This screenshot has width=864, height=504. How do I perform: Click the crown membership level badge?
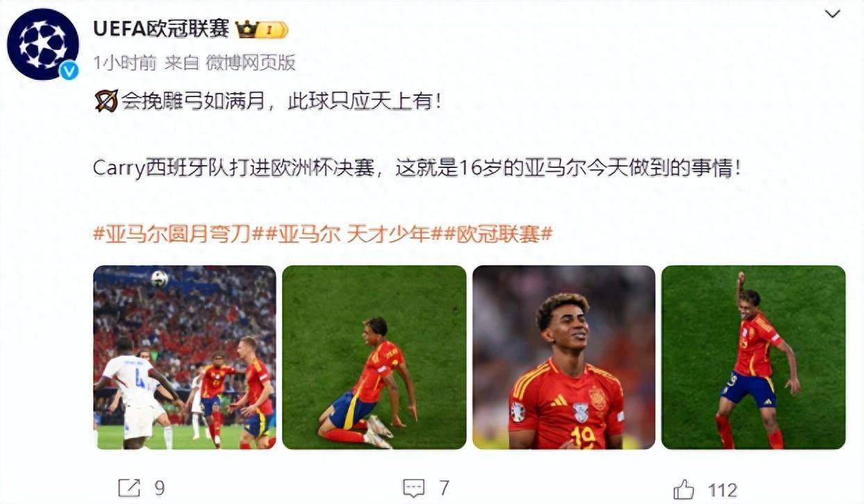[262, 29]
